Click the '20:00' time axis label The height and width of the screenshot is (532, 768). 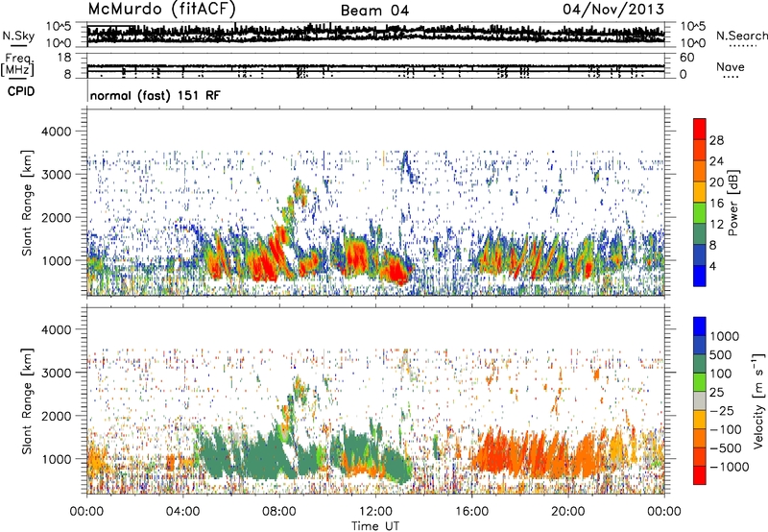(x=567, y=512)
